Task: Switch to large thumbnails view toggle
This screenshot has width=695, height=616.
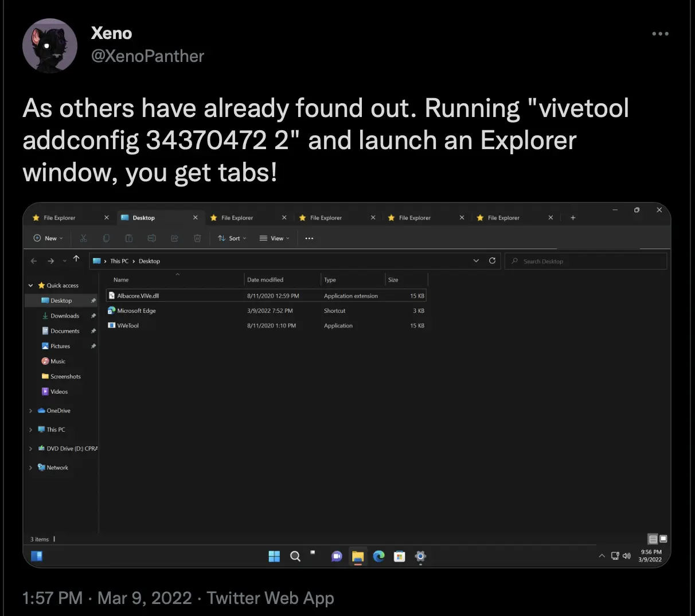Action: coord(663,539)
